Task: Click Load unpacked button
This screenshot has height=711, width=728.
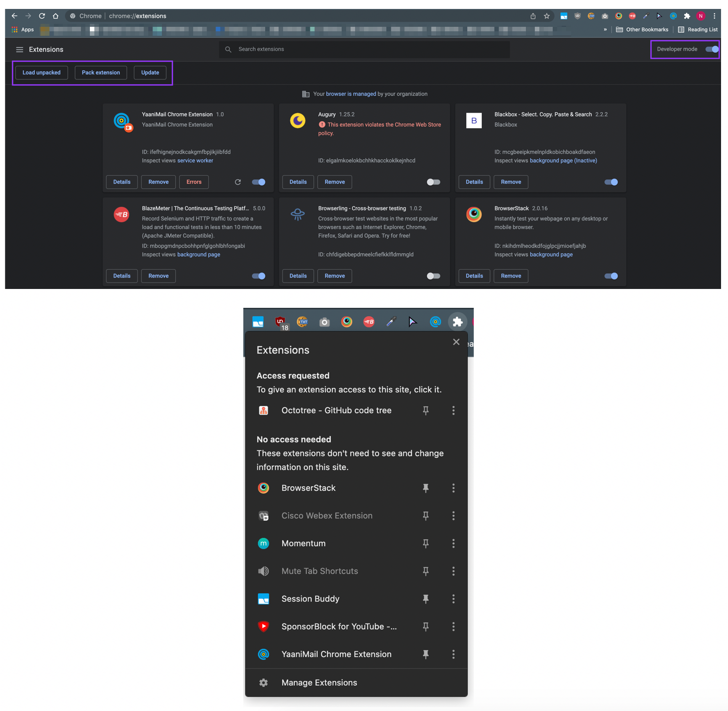Action: [x=42, y=72]
